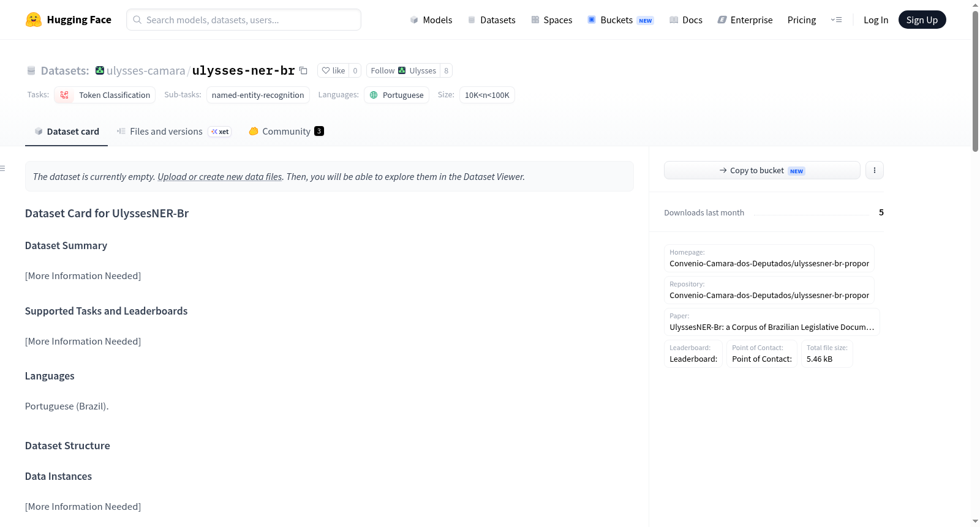Viewport: 980px width, 527px height.
Task: Click Log In
Action: 876,20
